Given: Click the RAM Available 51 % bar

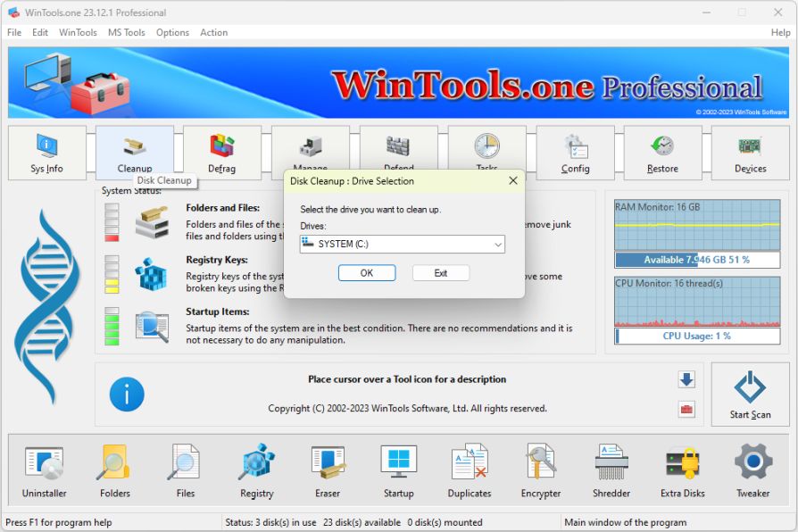Looking at the screenshot, I should [x=697, y=260].
